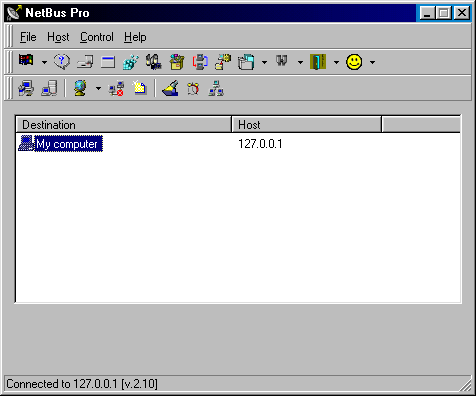Click the three networked computers icon
Image resolution: width=476 pixels, height=396 pixels.
pyautogui.click(x=216, y=88)
